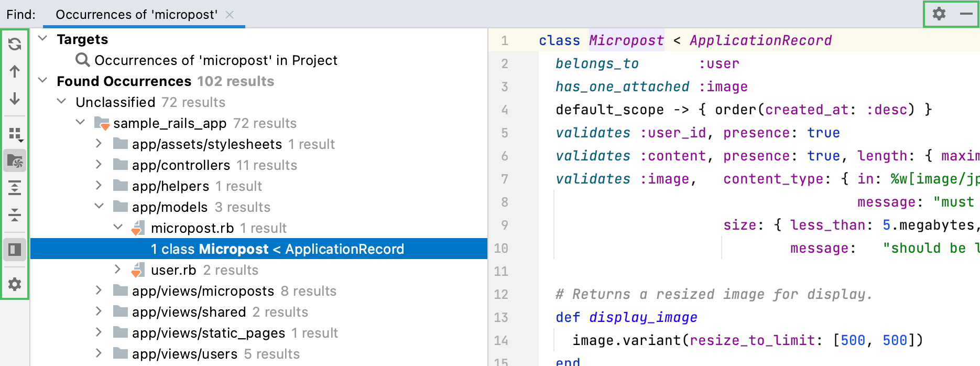The image size is (980, 366).
Task: Close the Occurrences of 'micropost' tab
Action: [x=229, y=15]
